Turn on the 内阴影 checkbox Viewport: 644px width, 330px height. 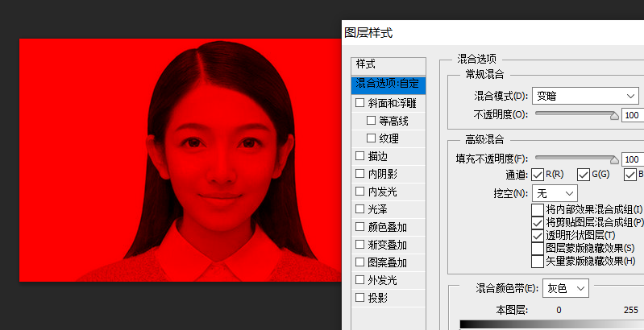coord(360,174)
